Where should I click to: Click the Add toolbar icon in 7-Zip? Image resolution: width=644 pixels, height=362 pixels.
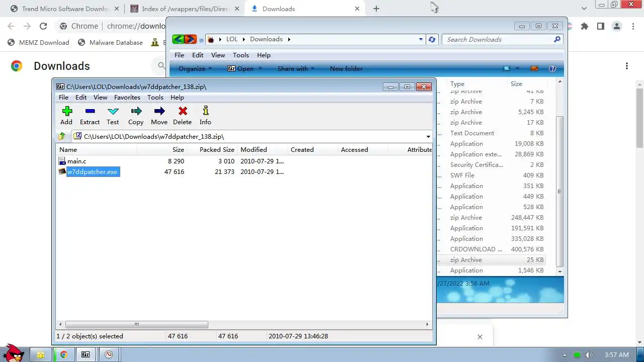point(67,111)
